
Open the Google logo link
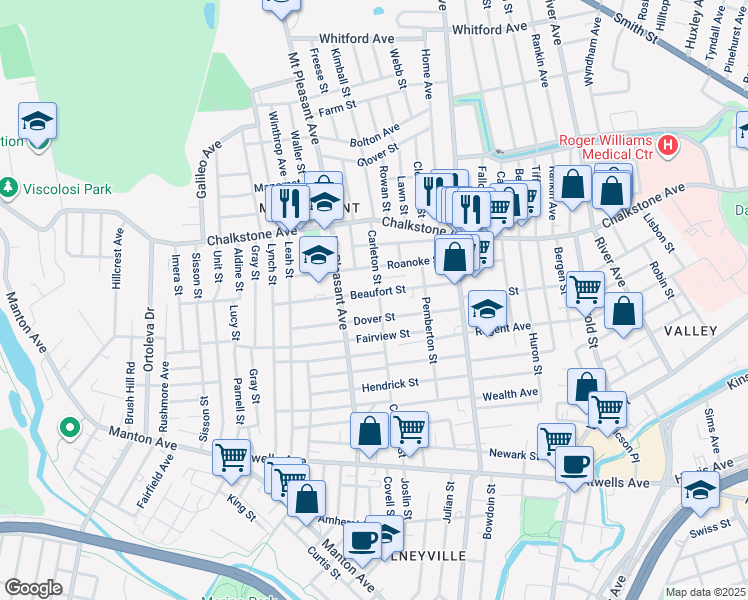33,588
